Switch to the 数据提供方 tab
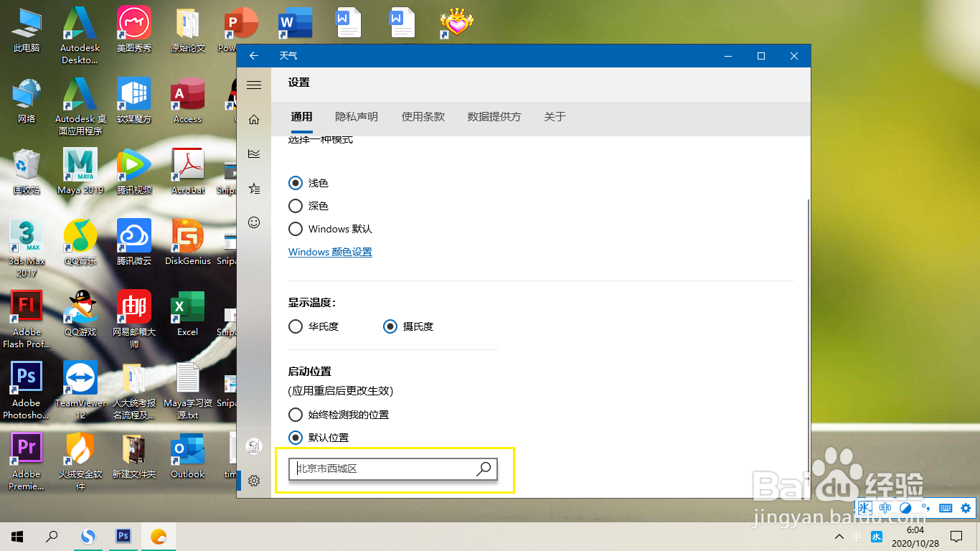The image size is (980, 551). [x=494, y=116]
